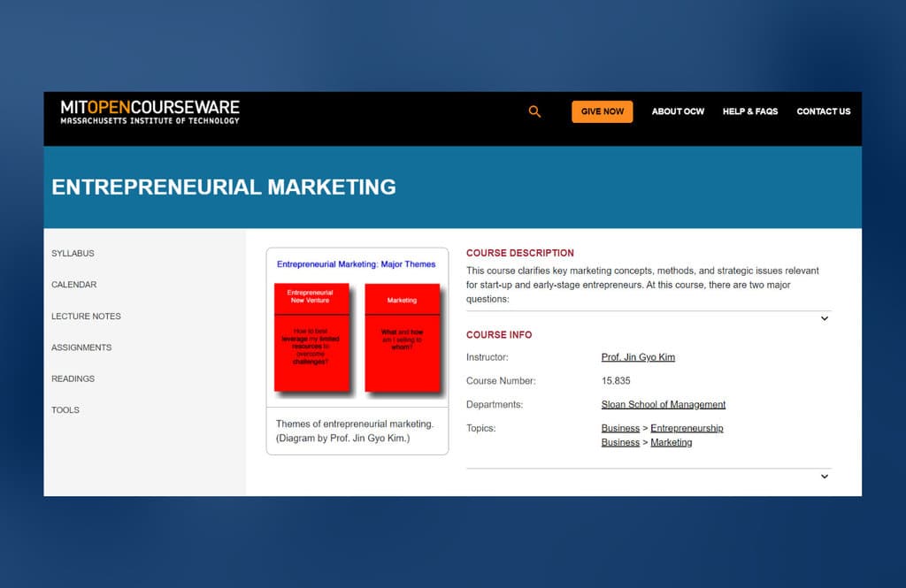Image resolution: width=906 pixels, height=588 pixels.
Task: Click the diagram caption text
Action: point(355,431)
